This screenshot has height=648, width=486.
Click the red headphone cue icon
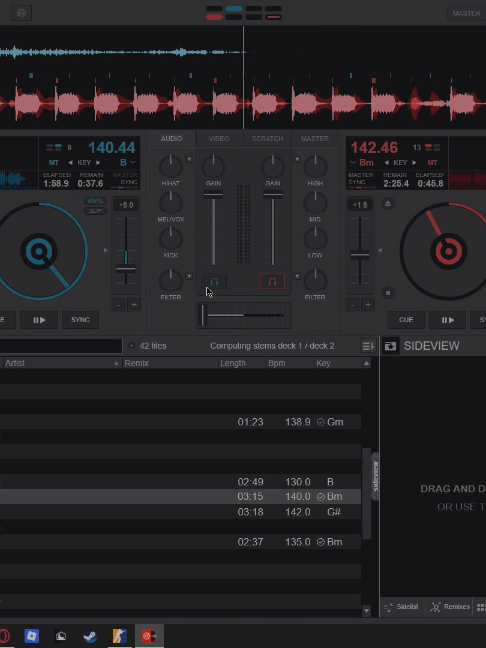[x=272, y=282]
